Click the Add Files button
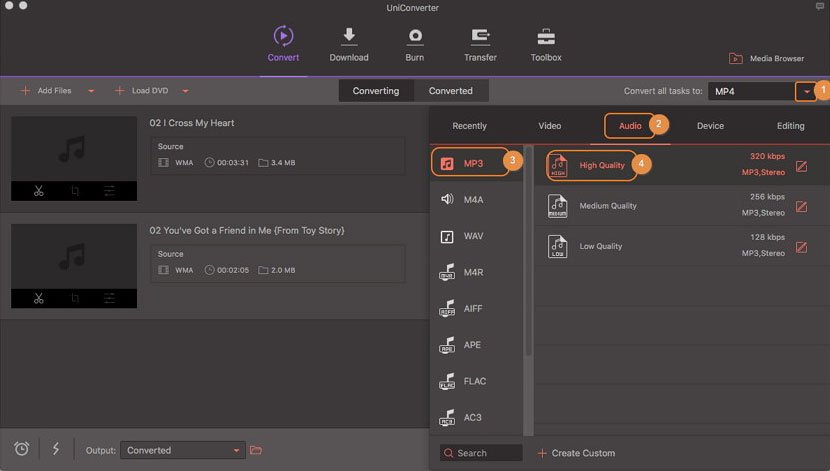This screenshot has width=830, height=471. click(46, 90)
